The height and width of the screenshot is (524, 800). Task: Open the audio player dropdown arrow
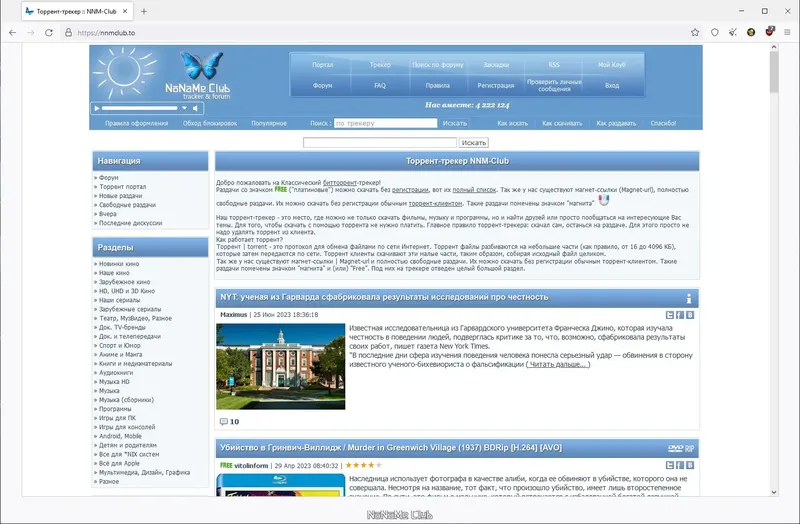point(184,108)
